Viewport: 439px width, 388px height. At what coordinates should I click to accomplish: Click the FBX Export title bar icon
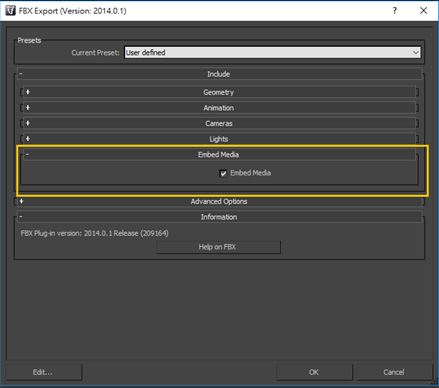tap(10, 11)
